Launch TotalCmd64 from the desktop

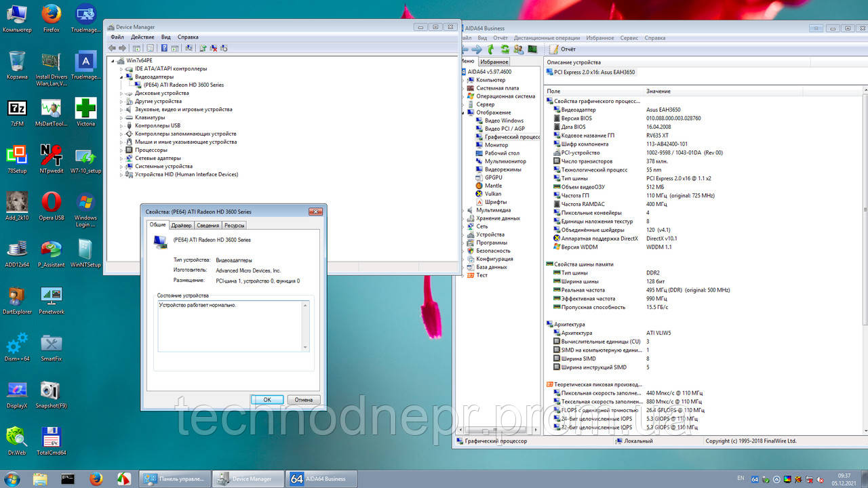[51, 441]
